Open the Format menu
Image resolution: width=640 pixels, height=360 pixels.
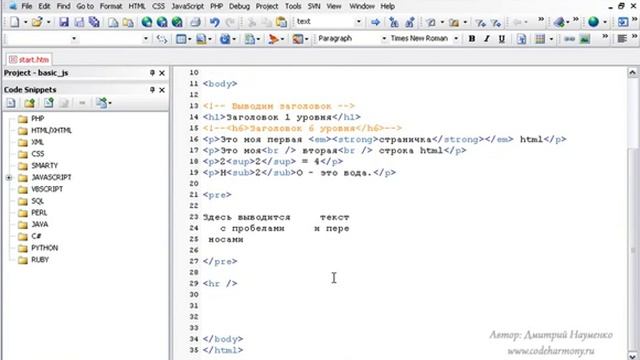tap(111, 7)
